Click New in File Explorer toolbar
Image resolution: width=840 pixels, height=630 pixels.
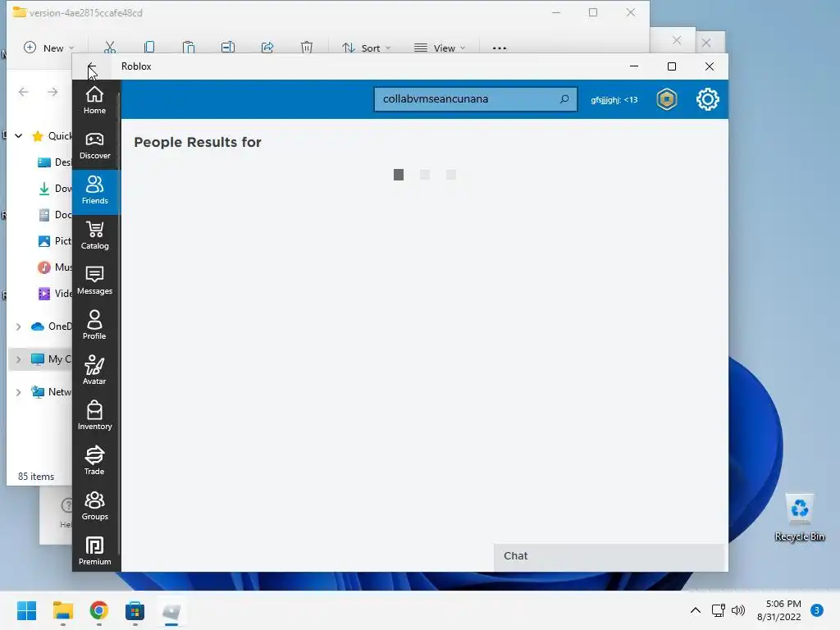pyautogui.click(x=48, y=48)
